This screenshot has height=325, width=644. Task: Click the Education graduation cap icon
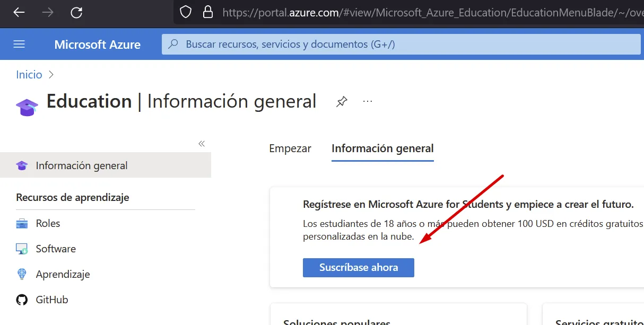[x=27, y=106]
